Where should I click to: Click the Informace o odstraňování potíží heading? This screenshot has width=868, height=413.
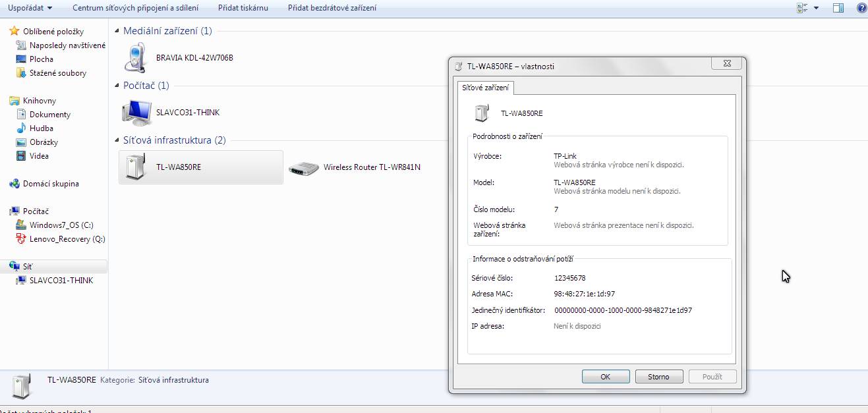523,259
